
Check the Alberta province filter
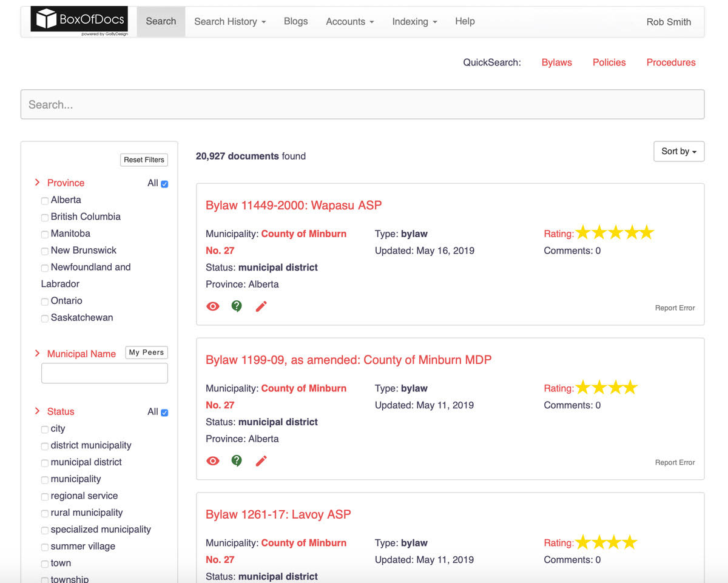(x=45, y=201)
